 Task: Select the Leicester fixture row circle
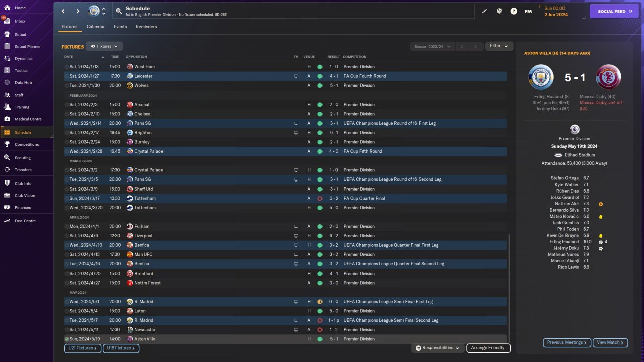point(67,76)
